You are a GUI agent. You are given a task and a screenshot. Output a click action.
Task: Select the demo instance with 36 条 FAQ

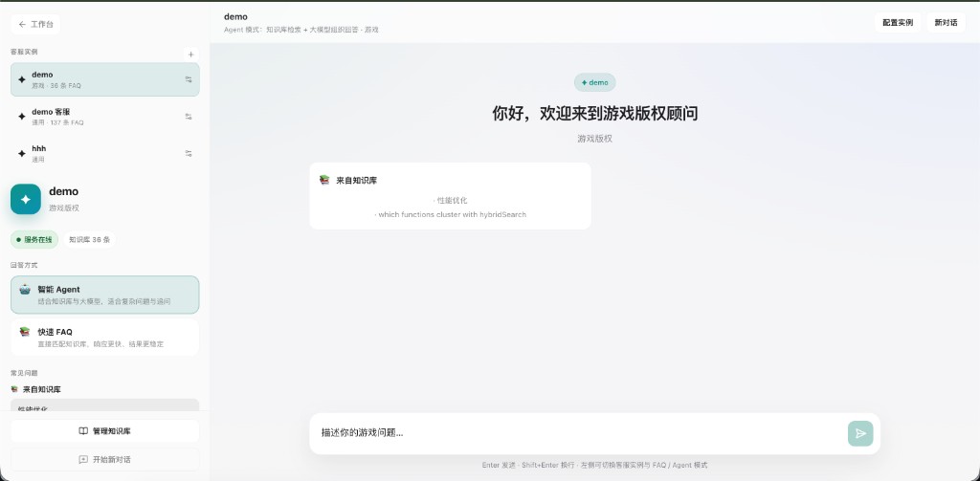[x=105, y=79]
